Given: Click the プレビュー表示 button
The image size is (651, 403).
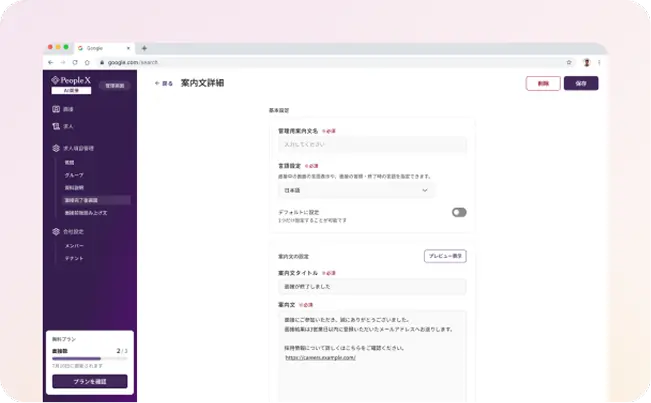Looking at the screenshot, I should 445,256.
